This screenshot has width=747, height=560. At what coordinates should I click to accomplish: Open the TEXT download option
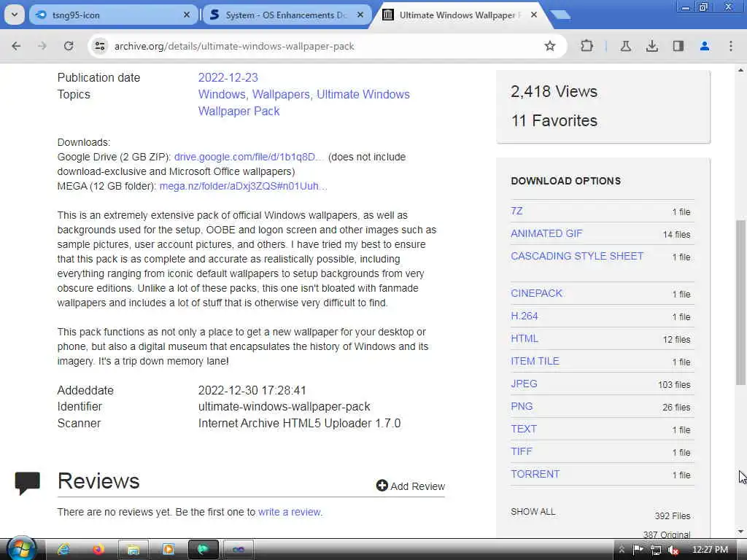(x=524, y=429)
